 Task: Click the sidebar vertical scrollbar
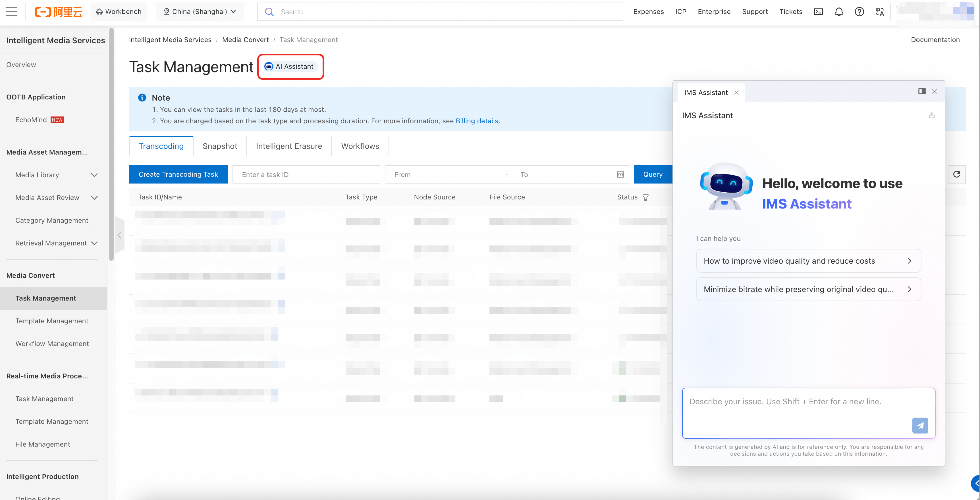(111, 145)
